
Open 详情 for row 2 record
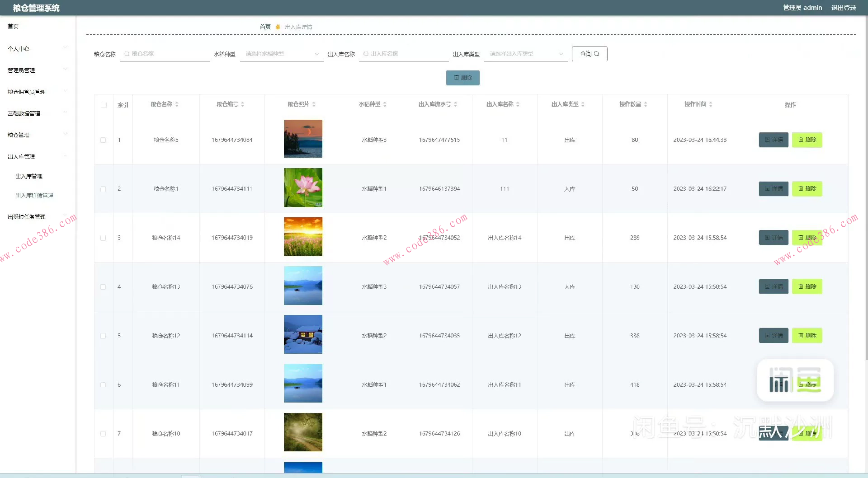pyautogui.click(x=774, y=189)
